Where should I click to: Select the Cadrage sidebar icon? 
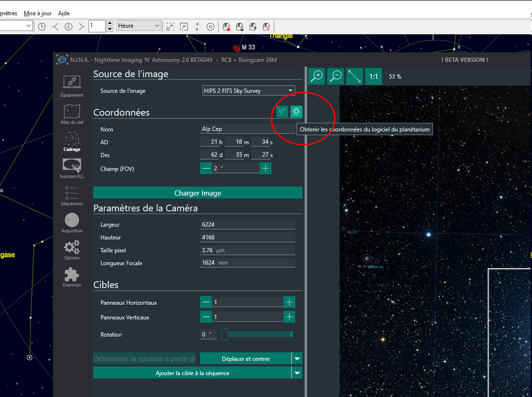(x=71, y=141)
